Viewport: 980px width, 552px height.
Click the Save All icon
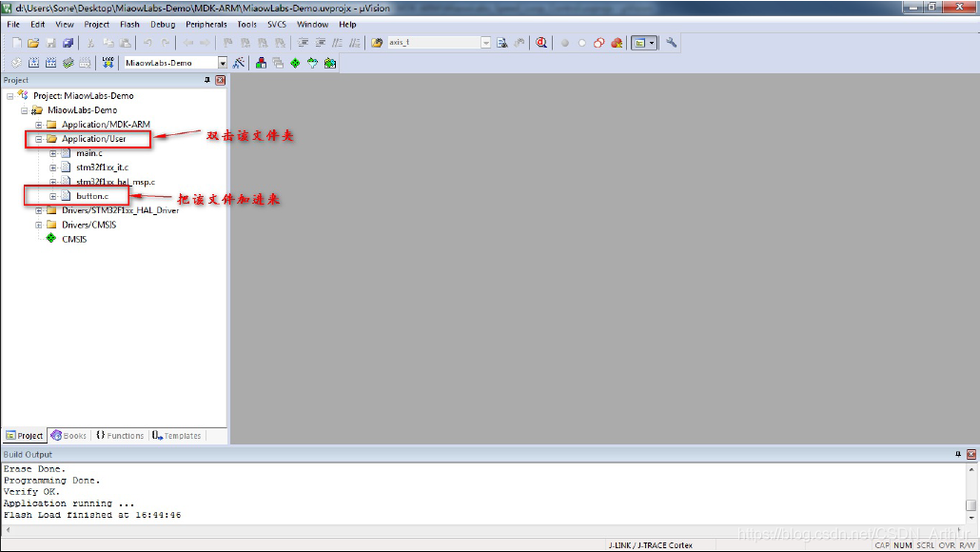68,43
